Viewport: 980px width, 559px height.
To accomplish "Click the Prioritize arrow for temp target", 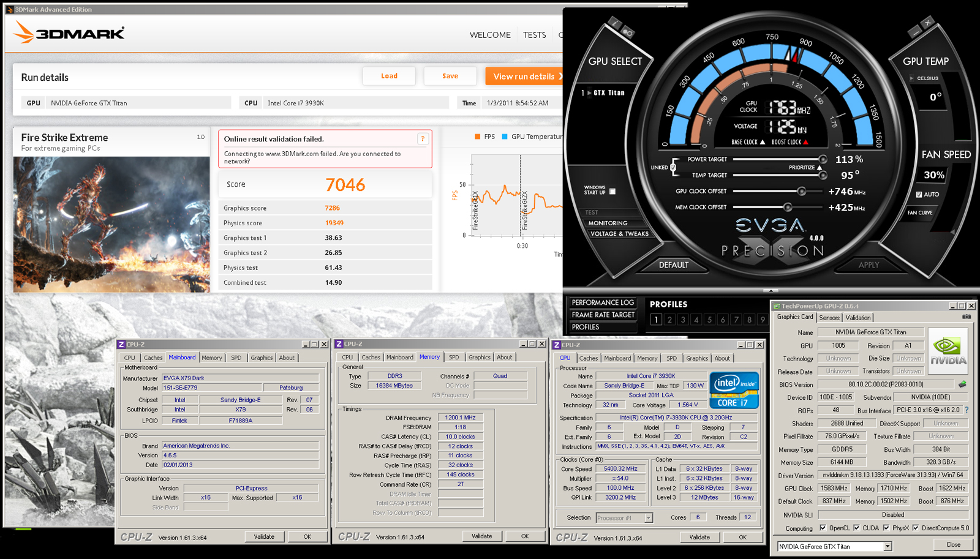I will 820,167.
